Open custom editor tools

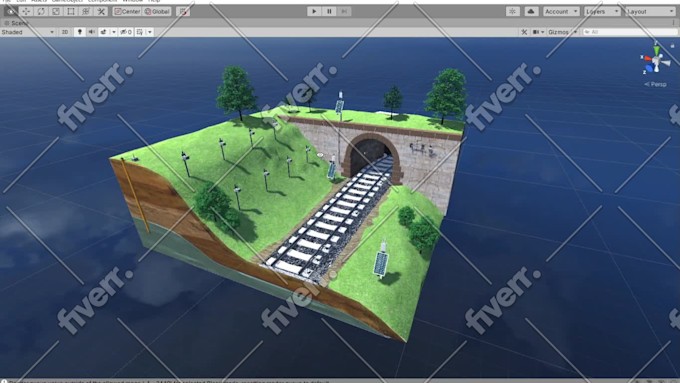pyautogui.click(x=101, y=11)
